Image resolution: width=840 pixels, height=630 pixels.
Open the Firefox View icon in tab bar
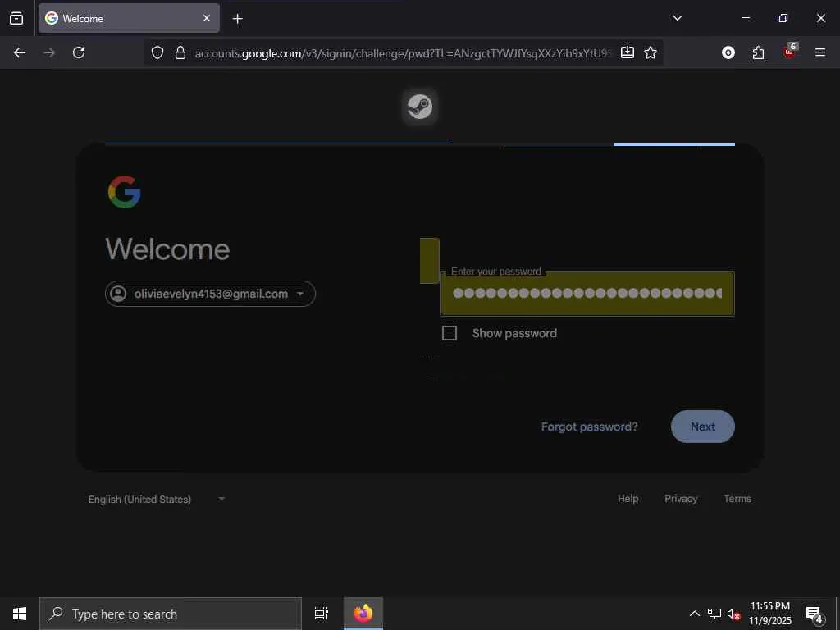click(x=16, y=18)
